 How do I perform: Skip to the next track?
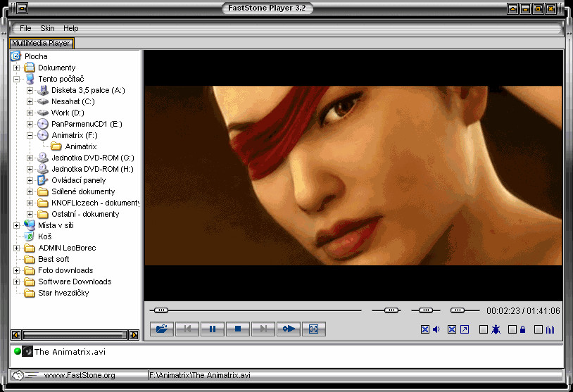click(x=263, y=329)
